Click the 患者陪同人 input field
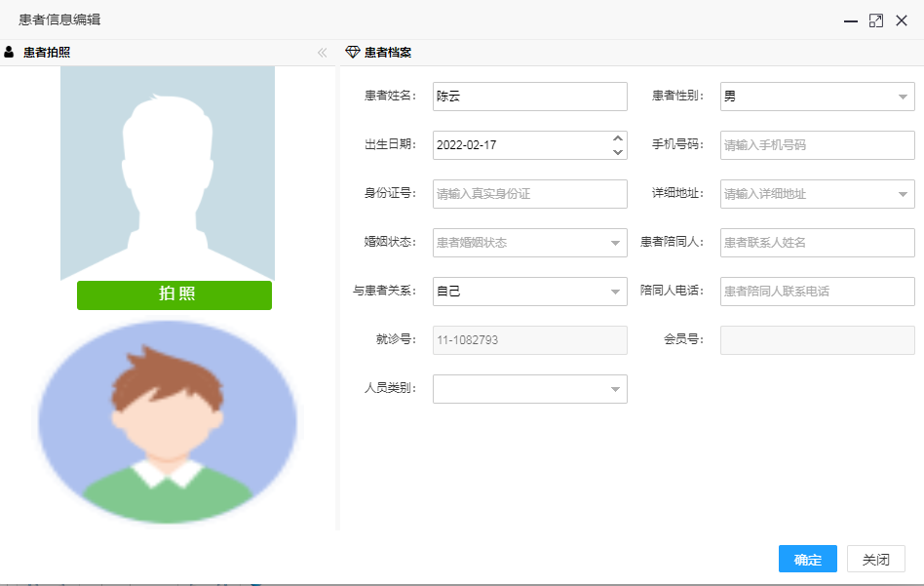This screenshot has height=586, width=924. (x=818, y=243)
